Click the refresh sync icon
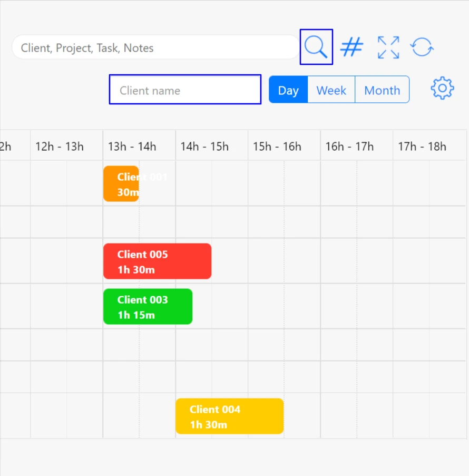This screenshot has width=469, height=476. coord(422,47)
